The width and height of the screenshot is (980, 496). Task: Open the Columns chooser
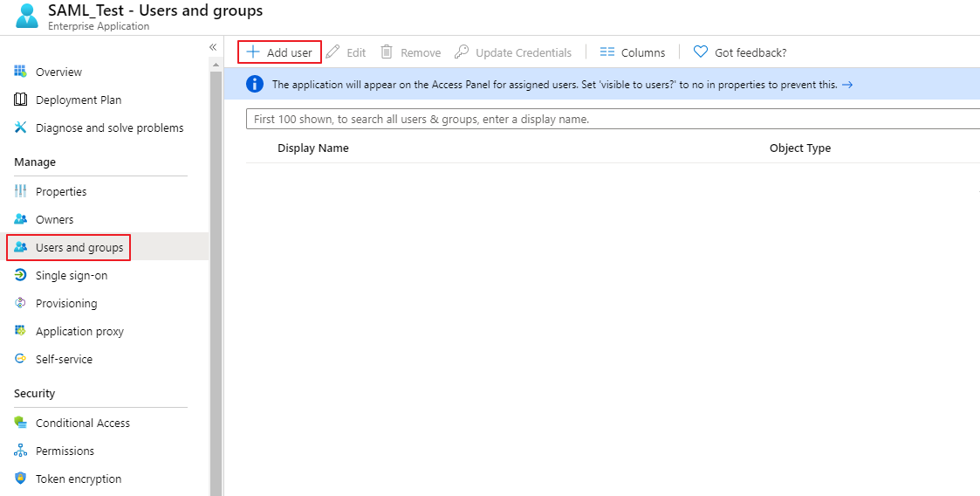pos(633,52)
